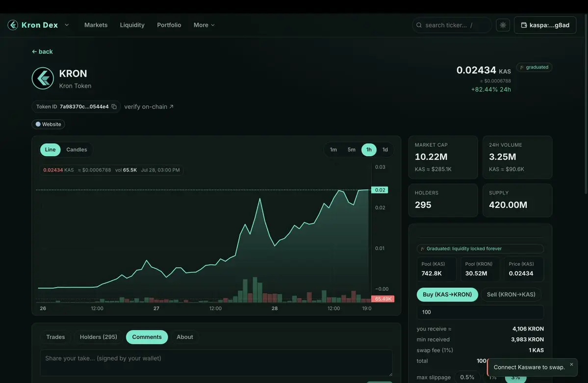Copy the Token ID with copy icon
The image size is (588, 383).
point(114,107)
